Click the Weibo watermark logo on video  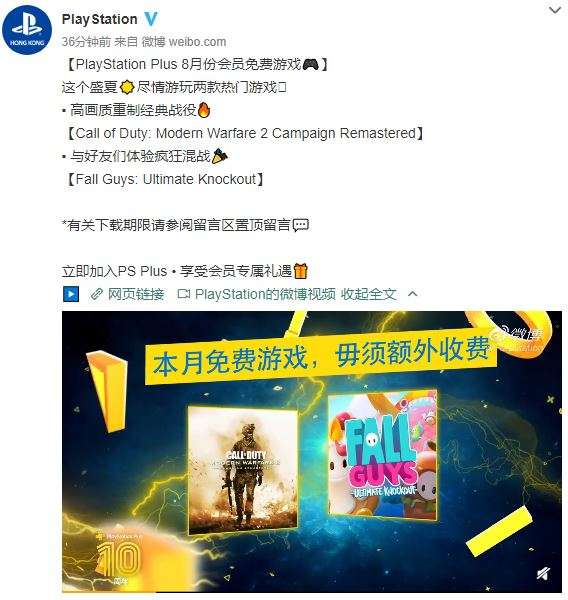(x=521, y=338)
